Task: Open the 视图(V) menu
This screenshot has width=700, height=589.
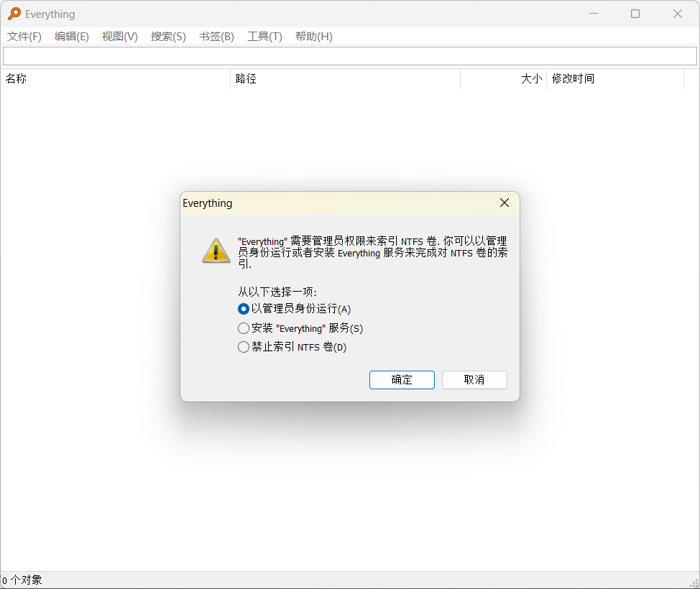Action: coord(119,37)
